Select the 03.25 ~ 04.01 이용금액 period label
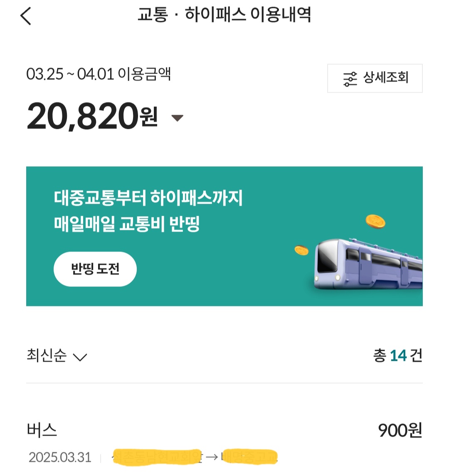 (99, 74)
